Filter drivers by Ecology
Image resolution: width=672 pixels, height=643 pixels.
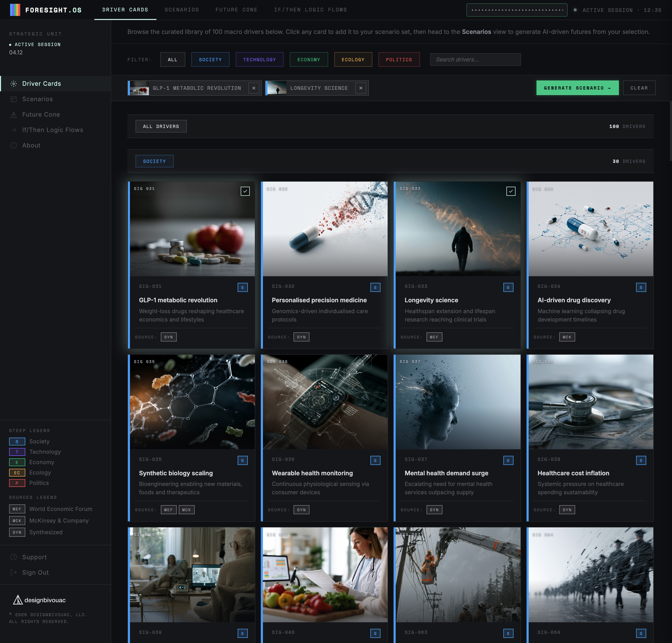[x=353, y=60]
